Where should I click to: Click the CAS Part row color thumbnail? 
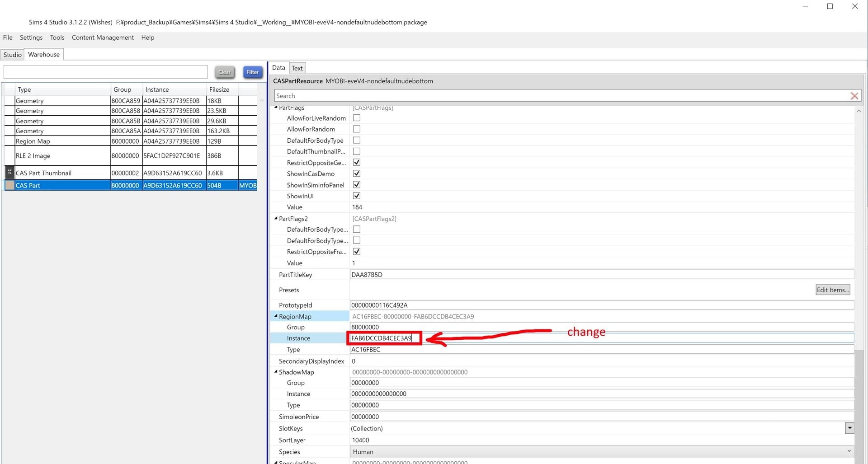click(x=9, y=185)
